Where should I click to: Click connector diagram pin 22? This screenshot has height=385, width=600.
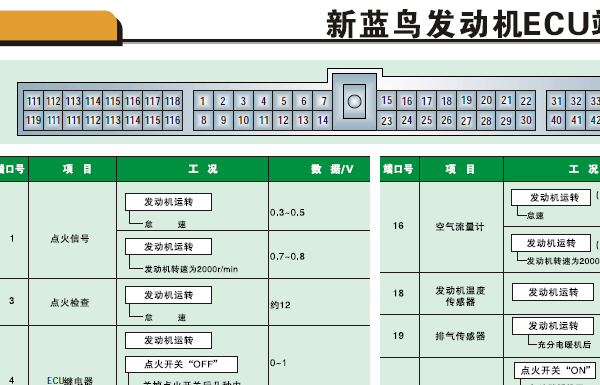526,101
